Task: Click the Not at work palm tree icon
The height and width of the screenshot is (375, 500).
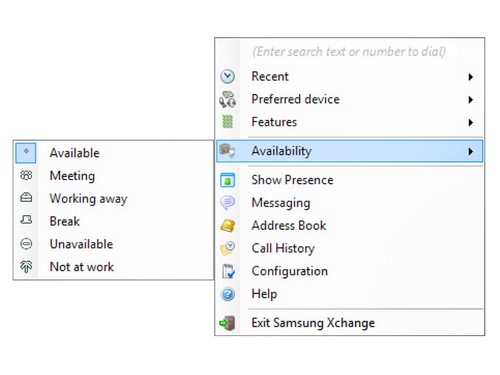Action: 26,266
